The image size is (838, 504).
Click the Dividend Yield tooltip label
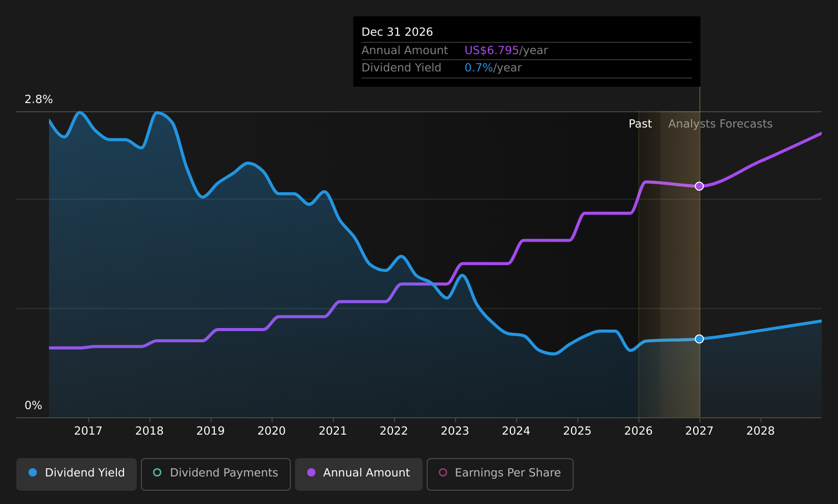401,68
